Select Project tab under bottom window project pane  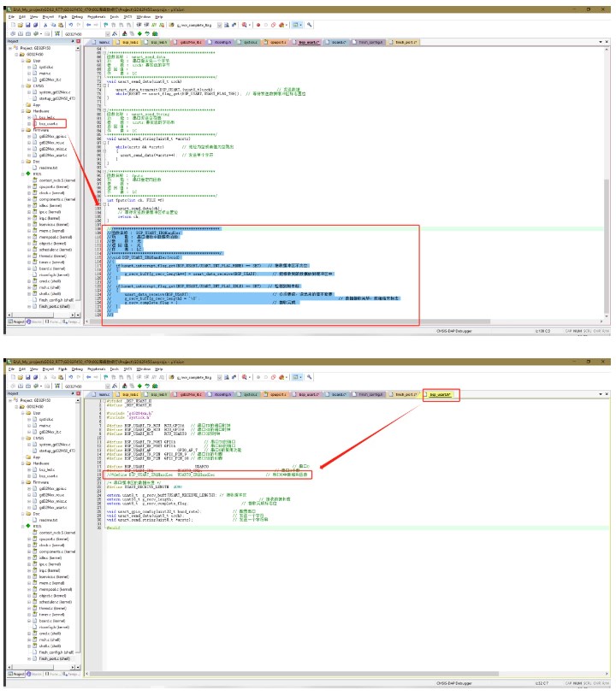click(16, 674)
